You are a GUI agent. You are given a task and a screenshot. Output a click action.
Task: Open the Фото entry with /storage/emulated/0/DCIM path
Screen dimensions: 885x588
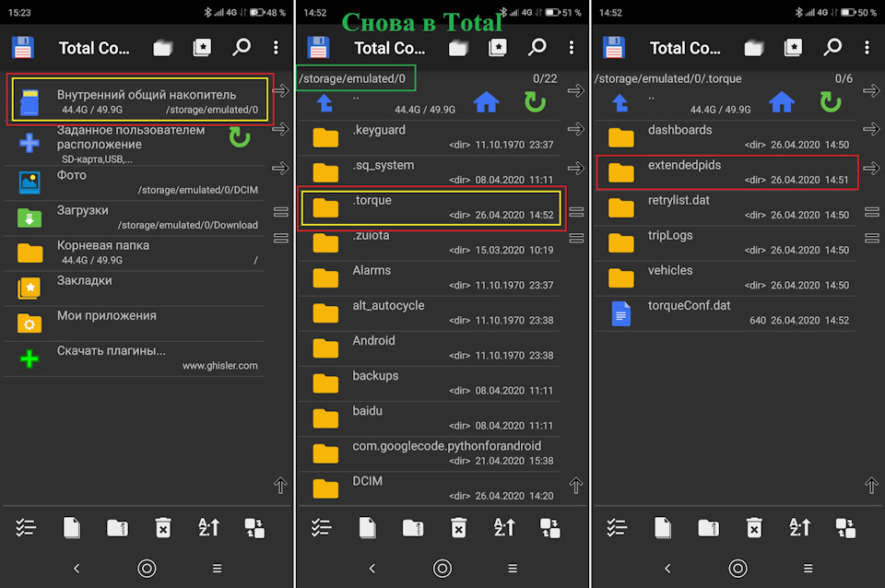click(x=135, y=182)
